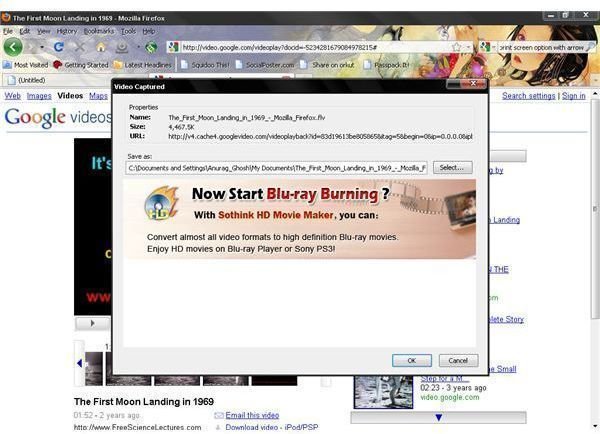This screenshot has height=434, width=600.
Task: Click the Step for a M... related link
Action: pos(444,379)
